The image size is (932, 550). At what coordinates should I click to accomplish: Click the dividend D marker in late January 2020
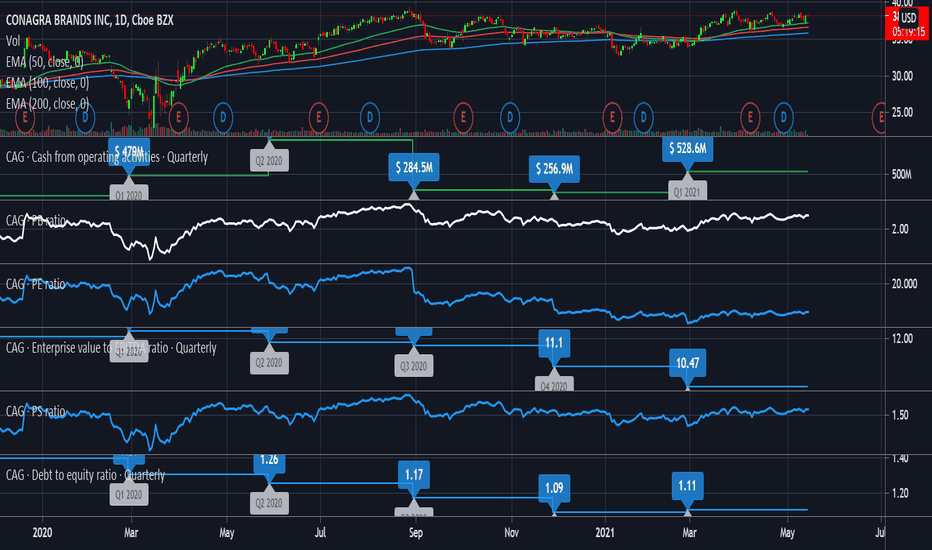(x=85, y=117)
